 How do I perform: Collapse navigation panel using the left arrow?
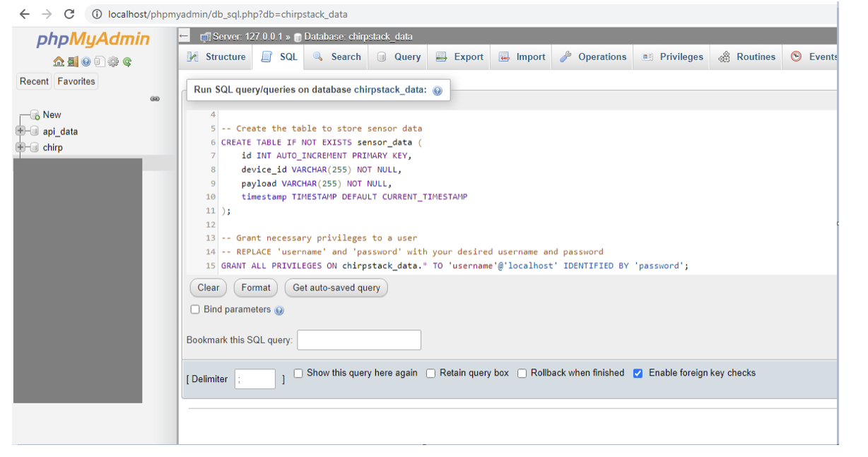184,36
